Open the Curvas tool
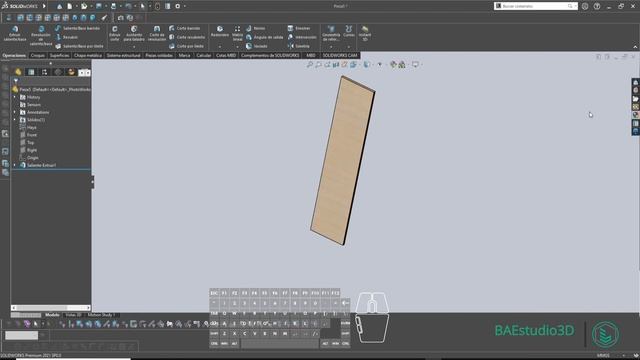640x360 pixels. [x=349, y=31]
